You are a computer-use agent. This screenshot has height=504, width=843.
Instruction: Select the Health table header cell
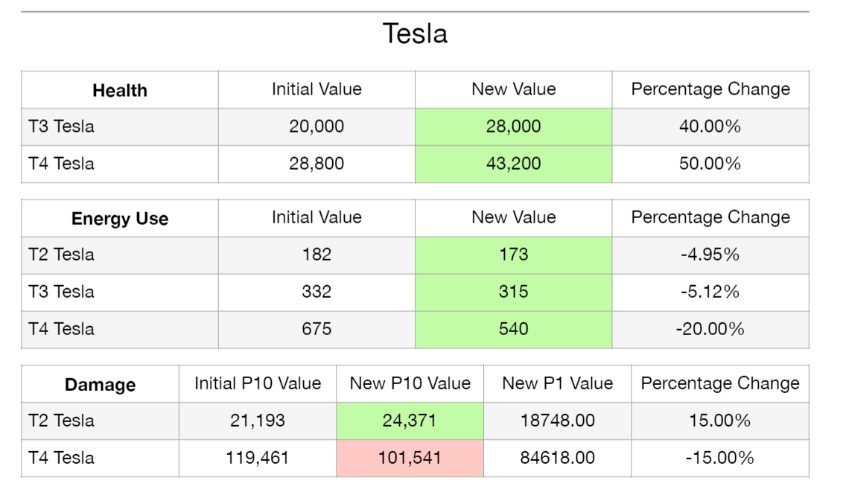coord(119,91)
